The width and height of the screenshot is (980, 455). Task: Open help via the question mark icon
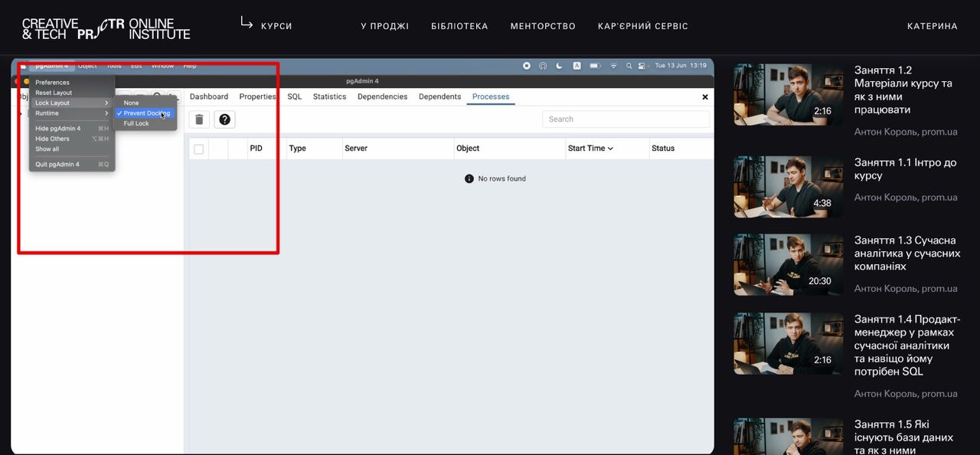tap(224, 119)
